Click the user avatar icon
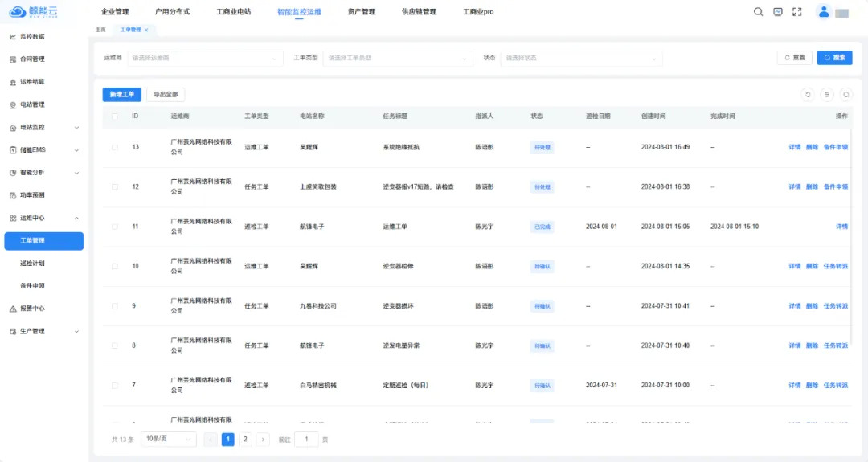Viewport: 868px width, 462px height. click(x=823, y=12)
